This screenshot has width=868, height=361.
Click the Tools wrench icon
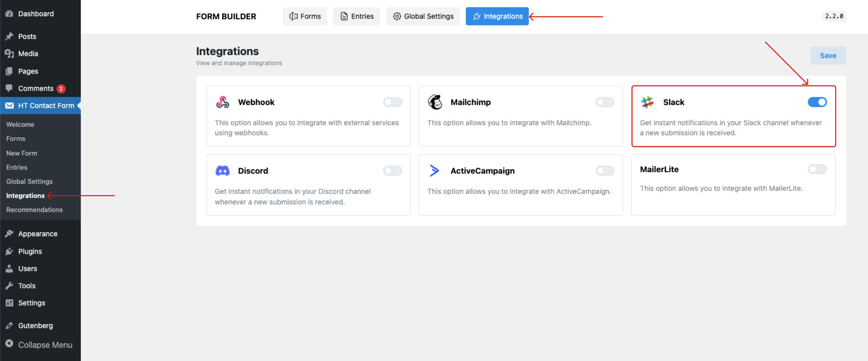9,286
